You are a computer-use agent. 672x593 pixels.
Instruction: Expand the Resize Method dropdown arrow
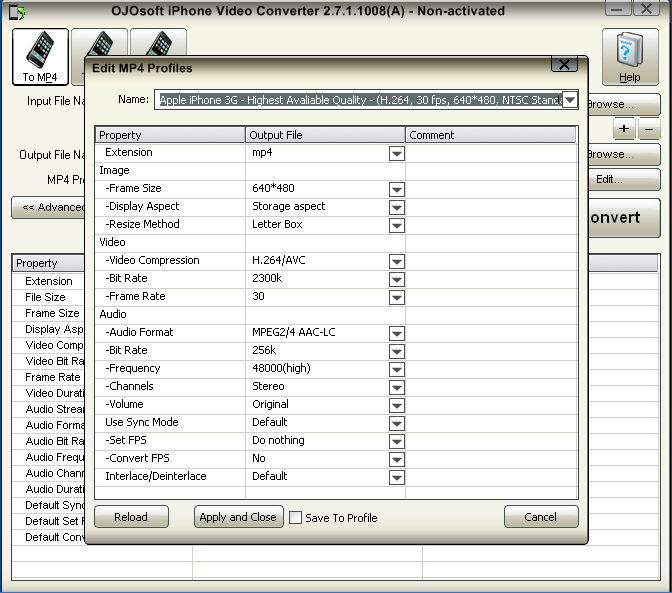(x=397, y=225)
